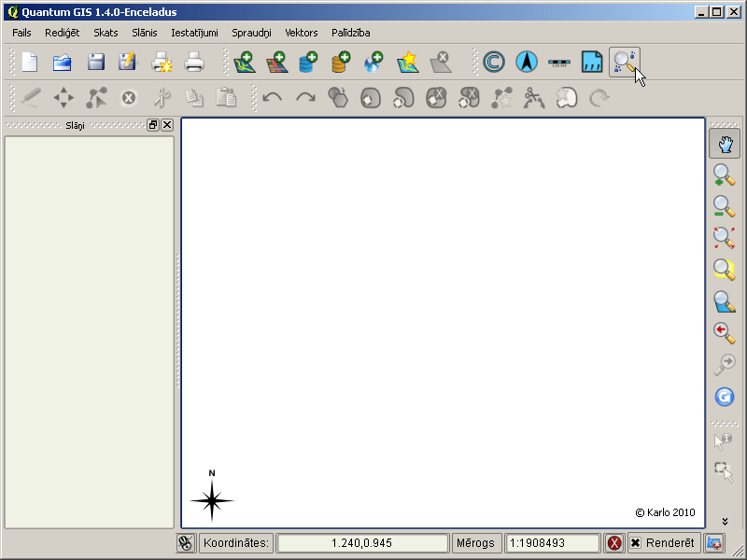Click the blue measuring ruler plugin icon
The height and width of the screenshot is (560, 747).
click(592, 62)
